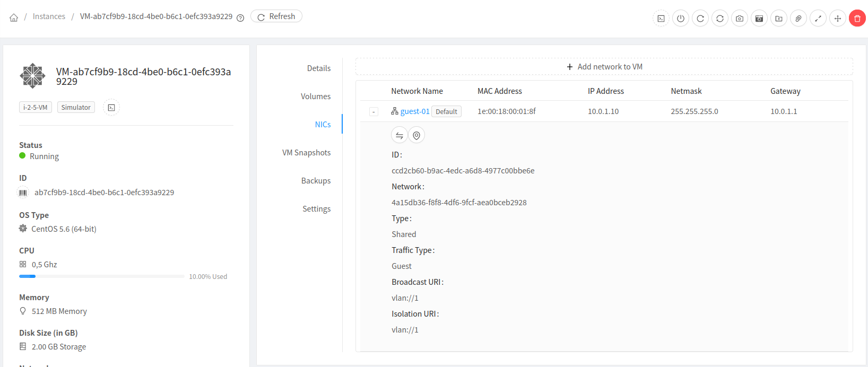Viewport: 868px width, 367px height.
Task: Click the 10.00% Used label
Action: 208,277
